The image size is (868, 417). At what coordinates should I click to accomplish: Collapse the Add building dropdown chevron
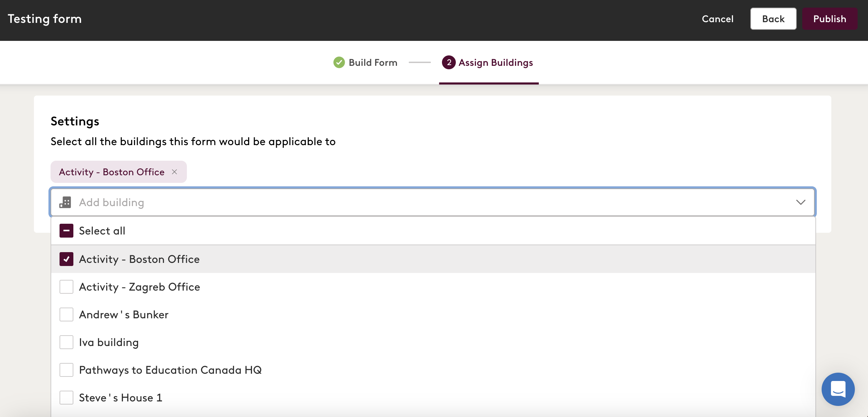(801, 202)
